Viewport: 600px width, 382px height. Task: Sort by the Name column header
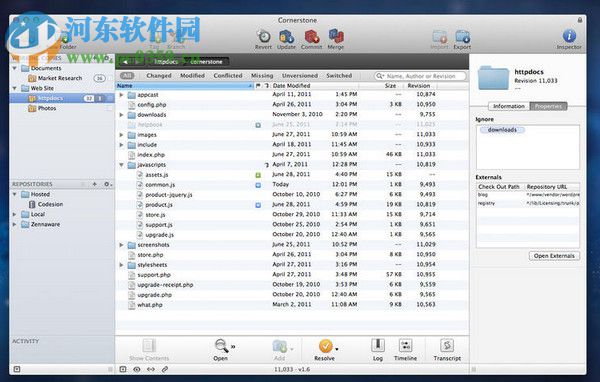tap(184, 86)
